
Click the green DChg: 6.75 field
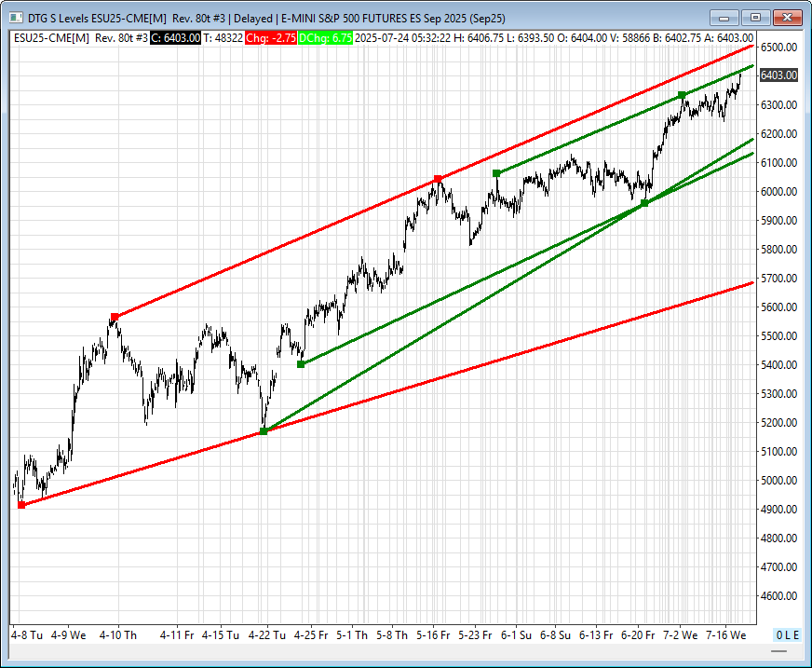tap(325, 38)
